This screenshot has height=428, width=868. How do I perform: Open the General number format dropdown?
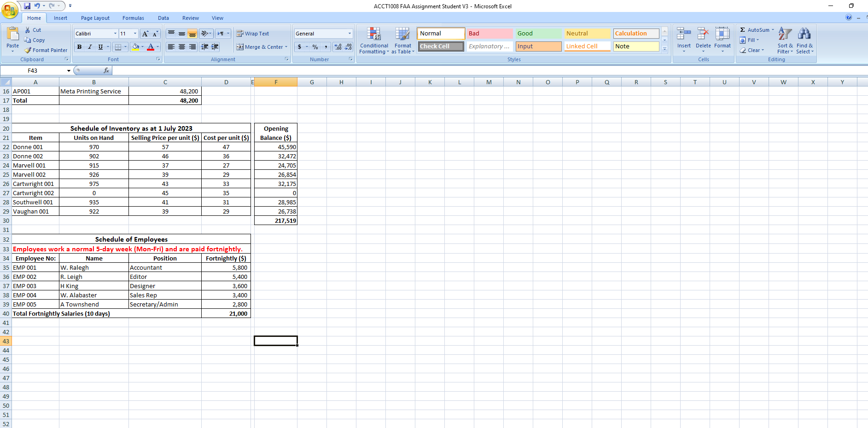[349, 33]
